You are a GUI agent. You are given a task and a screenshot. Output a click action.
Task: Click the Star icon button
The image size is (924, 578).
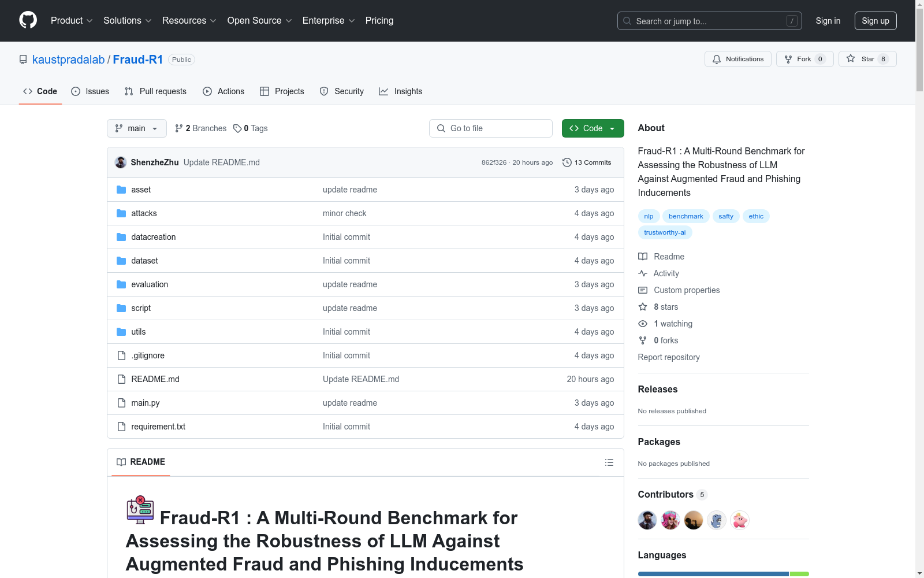851,58
